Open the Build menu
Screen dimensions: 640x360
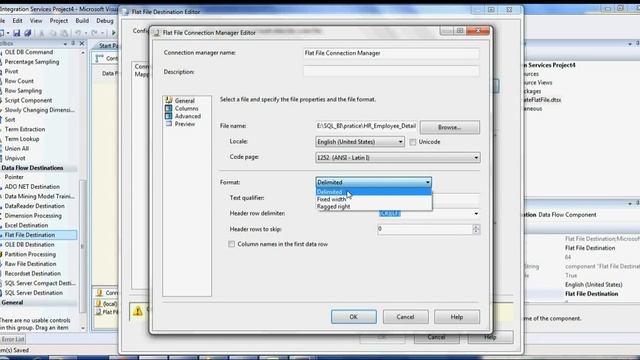point(82,20)
